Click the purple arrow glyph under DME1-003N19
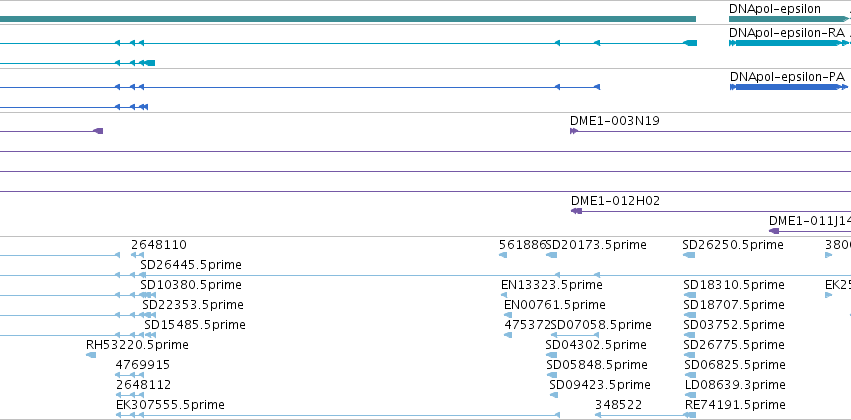This screenshot has width=851, height=420. 574,131
